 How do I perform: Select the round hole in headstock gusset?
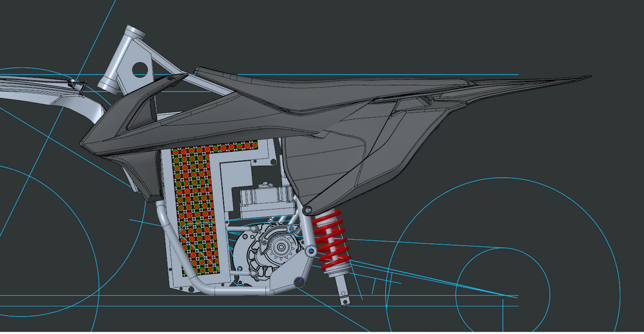[x=141, y=69]
